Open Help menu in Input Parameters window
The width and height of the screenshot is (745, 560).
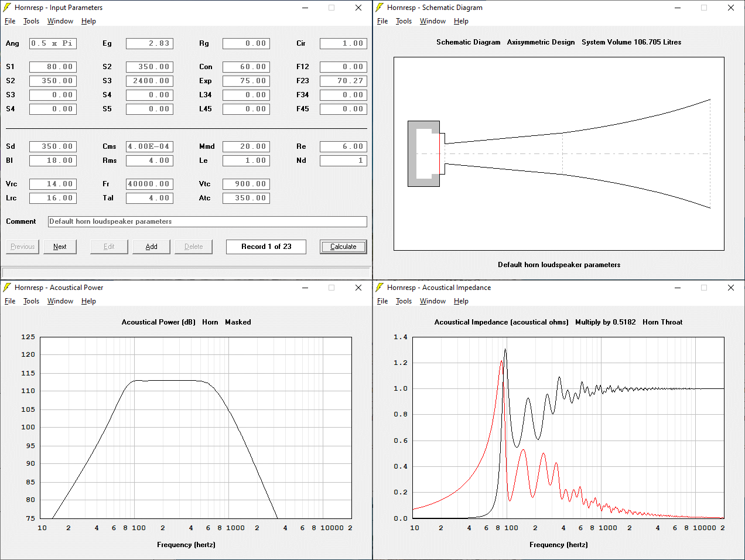pos(88,21)
